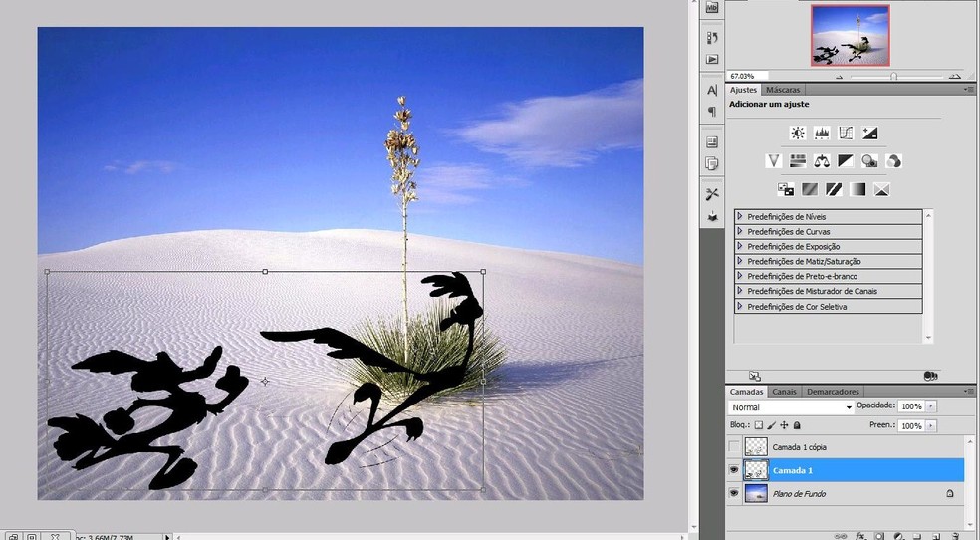Expand Predefinições de Matiz/Saturação

(739, 261)
